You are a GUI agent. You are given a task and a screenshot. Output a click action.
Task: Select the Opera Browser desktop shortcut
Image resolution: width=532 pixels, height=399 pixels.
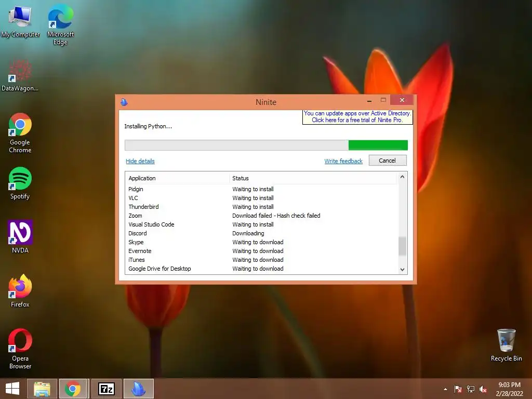click(x=20, y=349)
